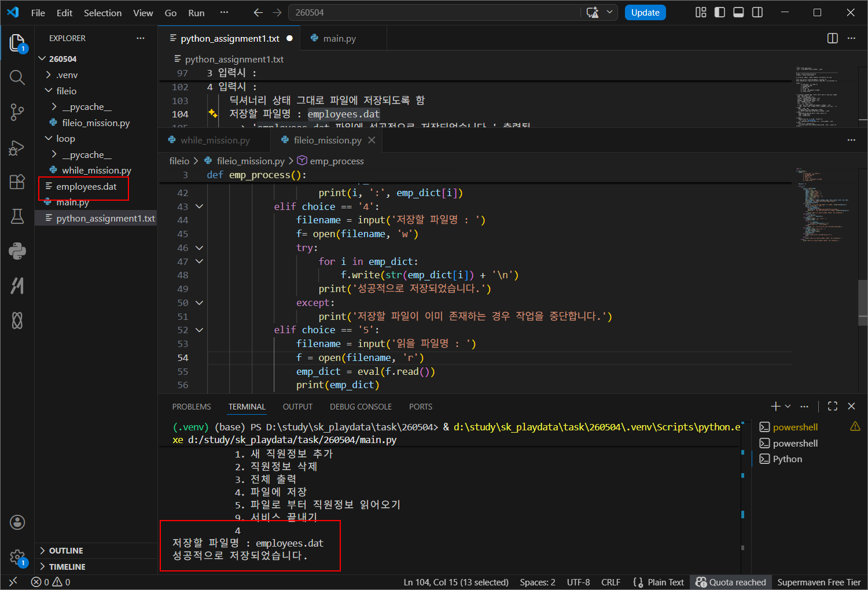Open More Actions for the lower editor group
The height and width of the screenshot is (590, 868).
click(x=851, y=140)
